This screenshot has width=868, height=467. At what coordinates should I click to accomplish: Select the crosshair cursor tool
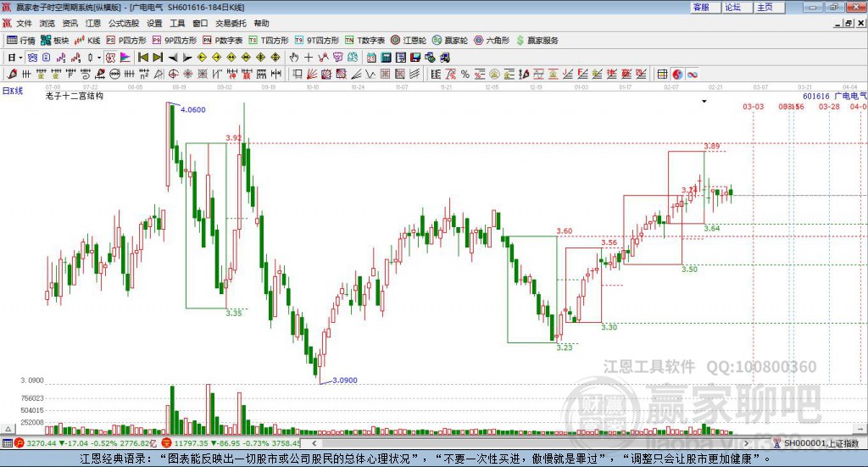(x=309, y=58)
